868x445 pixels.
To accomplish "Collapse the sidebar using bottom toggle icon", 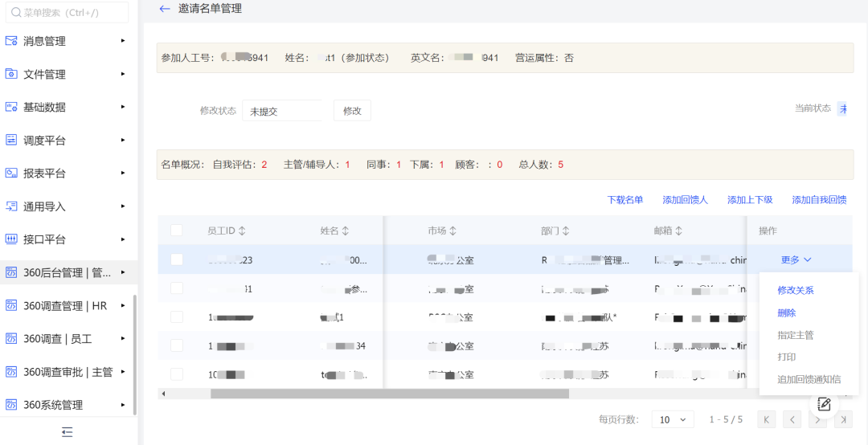I will click(x=68, y=432).
